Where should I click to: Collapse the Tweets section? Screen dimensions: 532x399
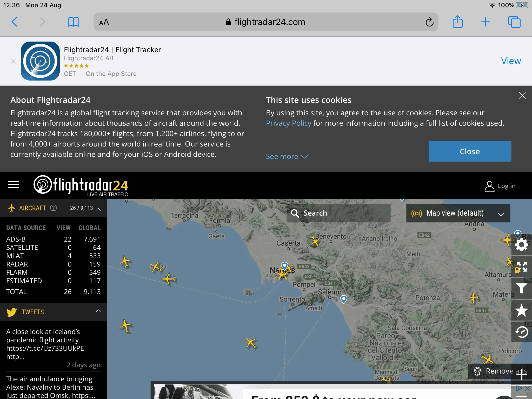(98, 311)
